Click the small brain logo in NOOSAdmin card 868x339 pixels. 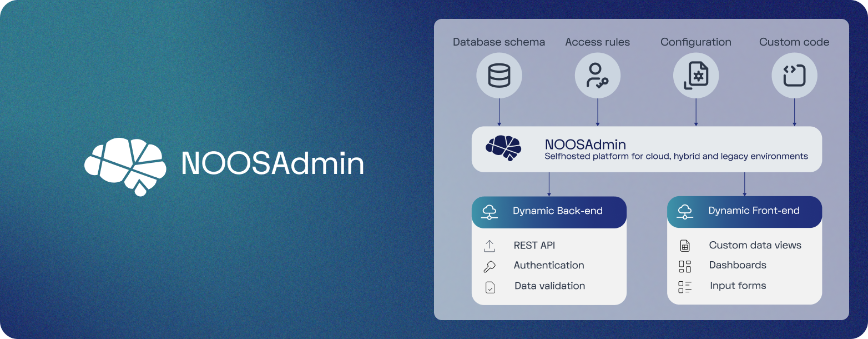[x=504, y=148]
